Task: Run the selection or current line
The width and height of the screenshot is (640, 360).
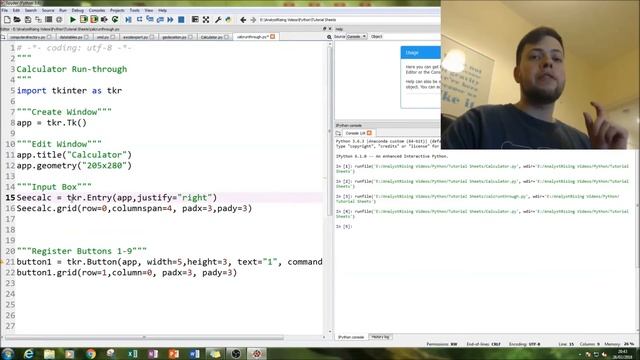Action: [x=104, y=20]
